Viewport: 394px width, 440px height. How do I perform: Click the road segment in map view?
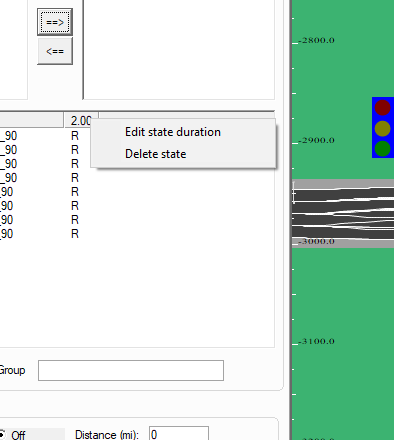pos(343,213)
